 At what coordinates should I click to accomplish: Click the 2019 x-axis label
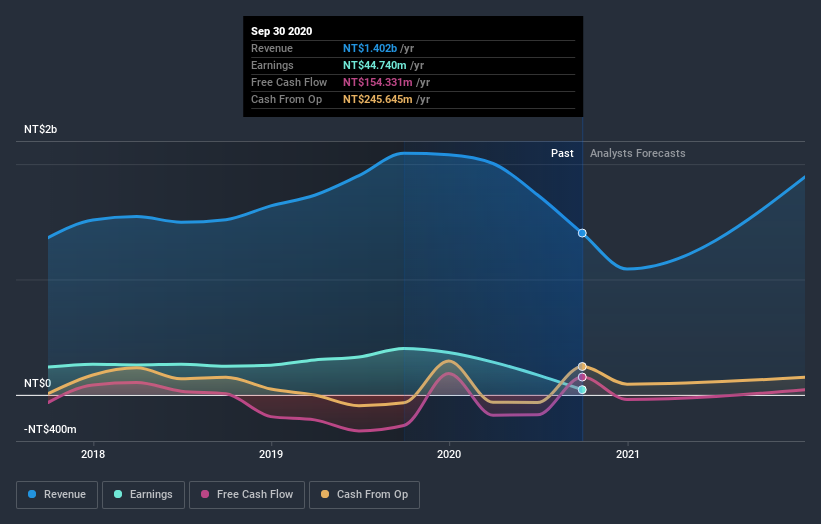click(271, 454)
